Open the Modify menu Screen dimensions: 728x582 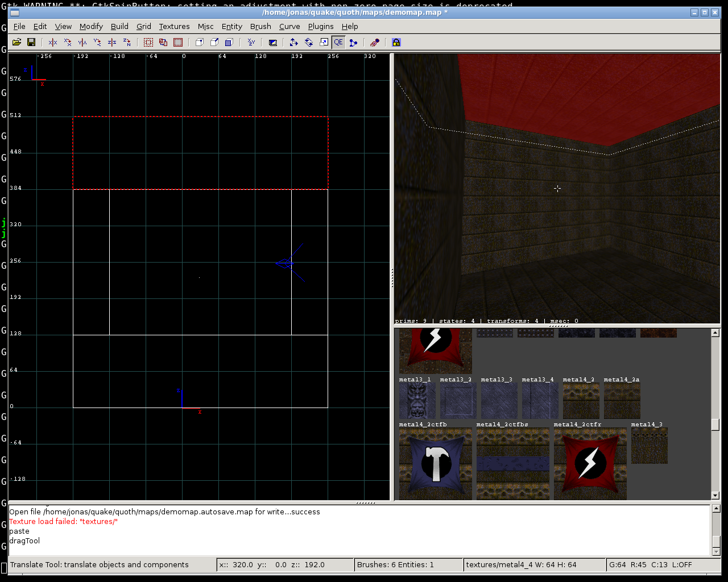pos(91,26)
